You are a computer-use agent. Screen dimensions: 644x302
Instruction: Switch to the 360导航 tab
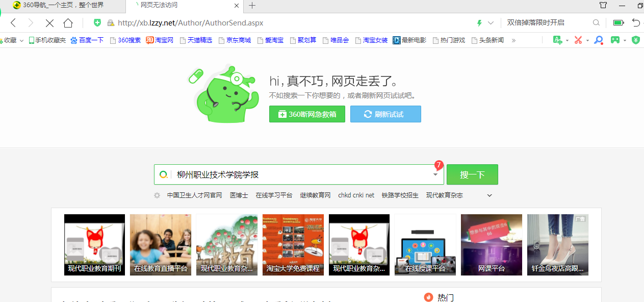(x=62, y=5)
